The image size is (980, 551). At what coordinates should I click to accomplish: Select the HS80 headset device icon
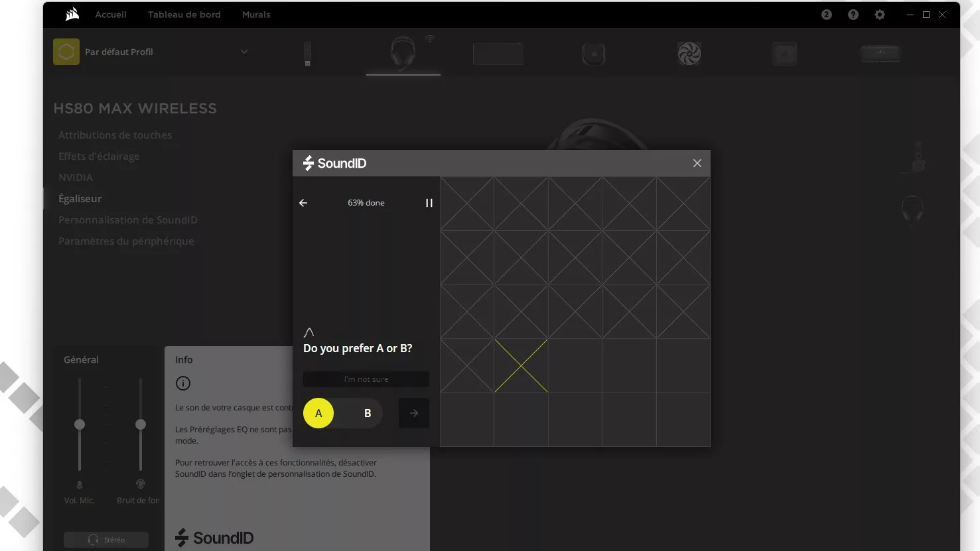[x=403, y=54]
